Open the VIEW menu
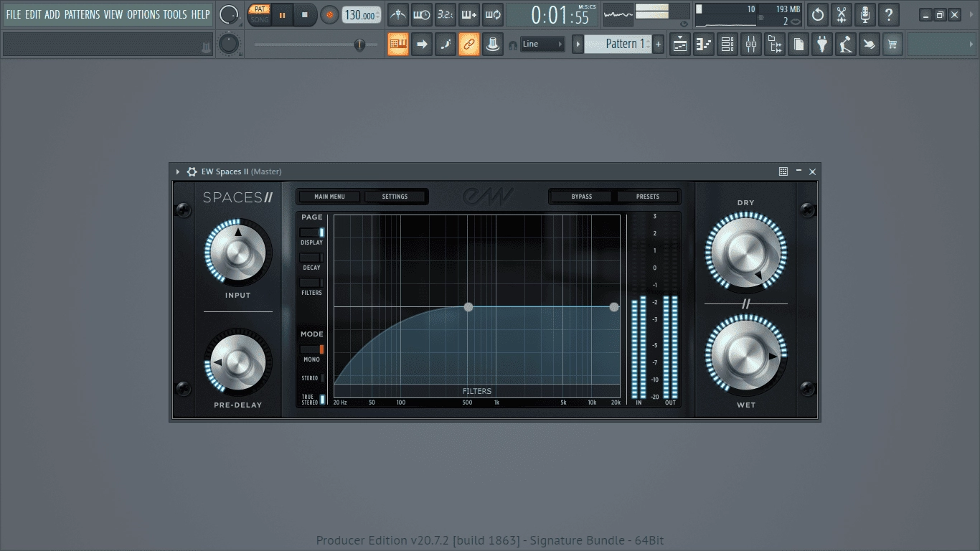Screen dimensions: 980x551 113,14
